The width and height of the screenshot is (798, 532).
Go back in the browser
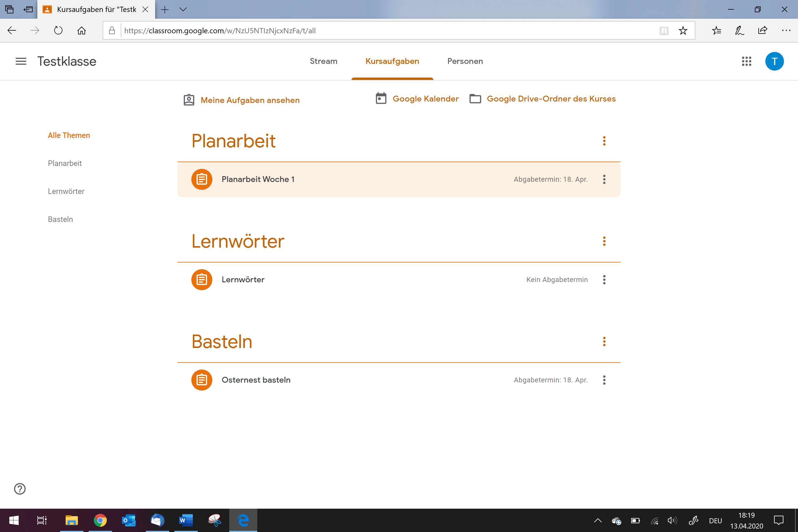pyautogui.click(x=12, y=31)
